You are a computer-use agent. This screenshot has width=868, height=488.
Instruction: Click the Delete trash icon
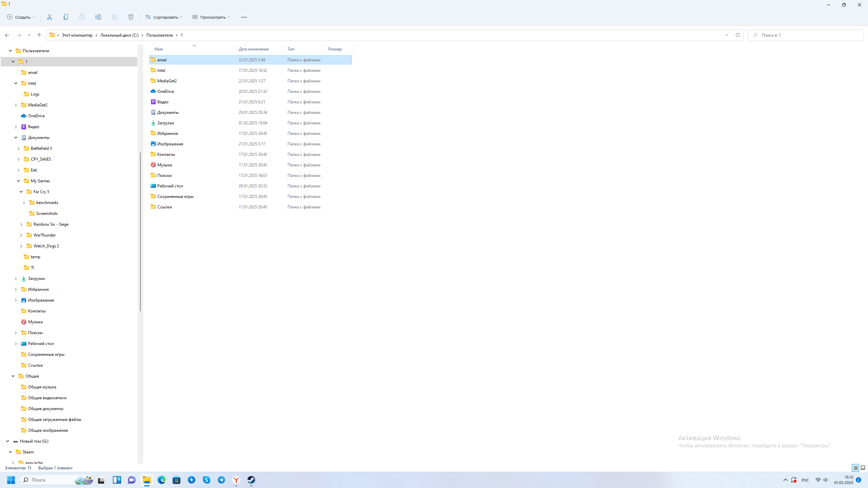(x=131, y=17)
